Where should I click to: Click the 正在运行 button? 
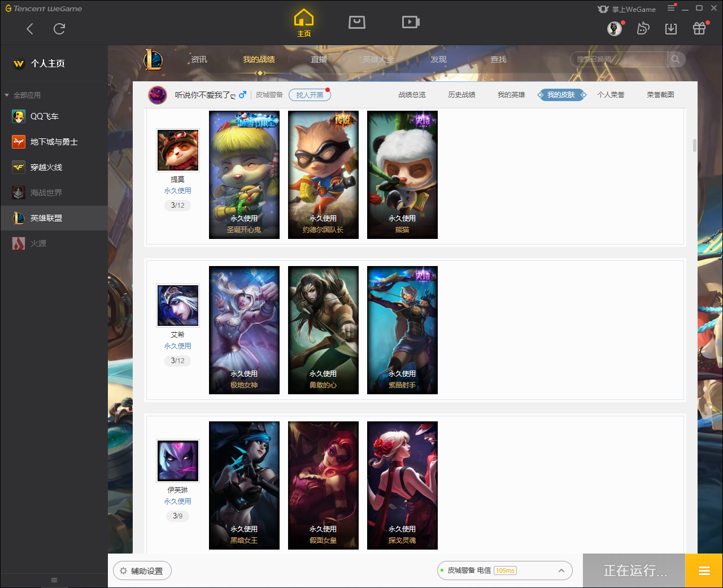634,570
